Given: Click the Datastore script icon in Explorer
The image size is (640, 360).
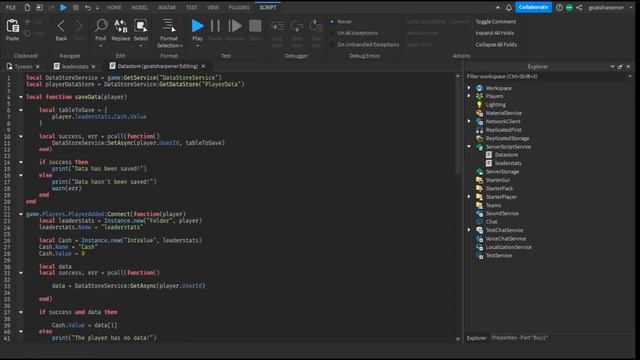Looking at the screenshot, I should click(x=489, y=155).
